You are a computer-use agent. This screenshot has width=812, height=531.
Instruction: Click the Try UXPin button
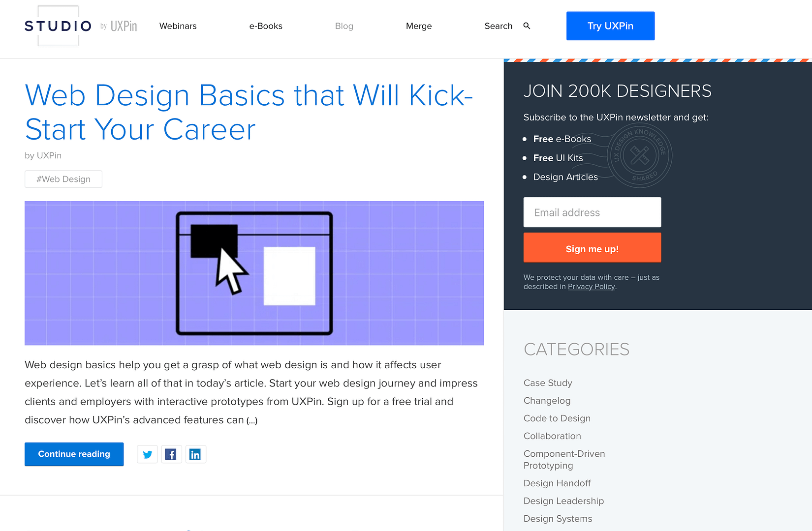coord(610,26)
